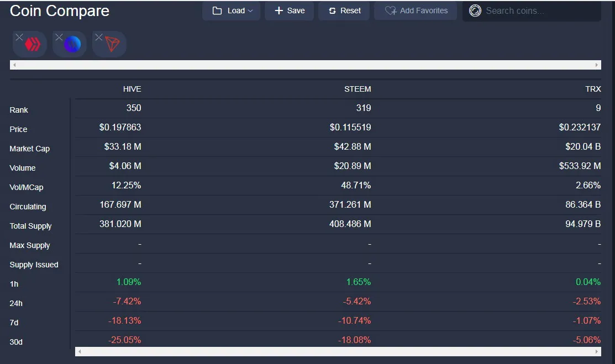Click STEEM 24h change -5.42%
Viewport: 615px width, 364px height.
357,301
